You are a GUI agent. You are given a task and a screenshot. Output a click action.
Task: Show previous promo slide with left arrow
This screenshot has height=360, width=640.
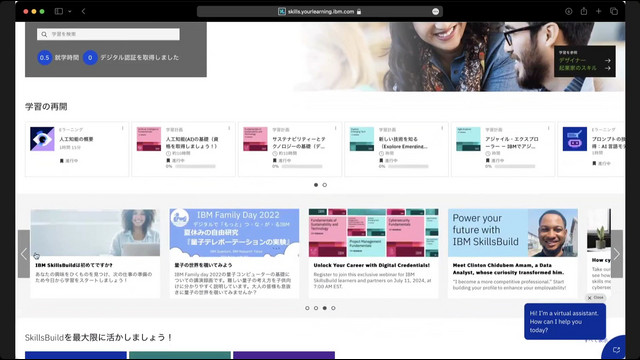pyautogui.click(x=24, y=254)
